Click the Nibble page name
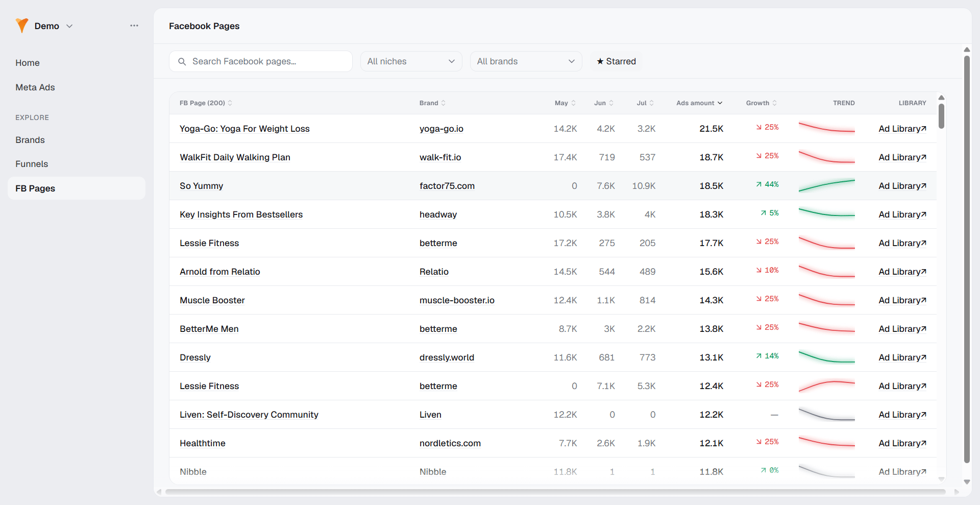 (193, 472)
